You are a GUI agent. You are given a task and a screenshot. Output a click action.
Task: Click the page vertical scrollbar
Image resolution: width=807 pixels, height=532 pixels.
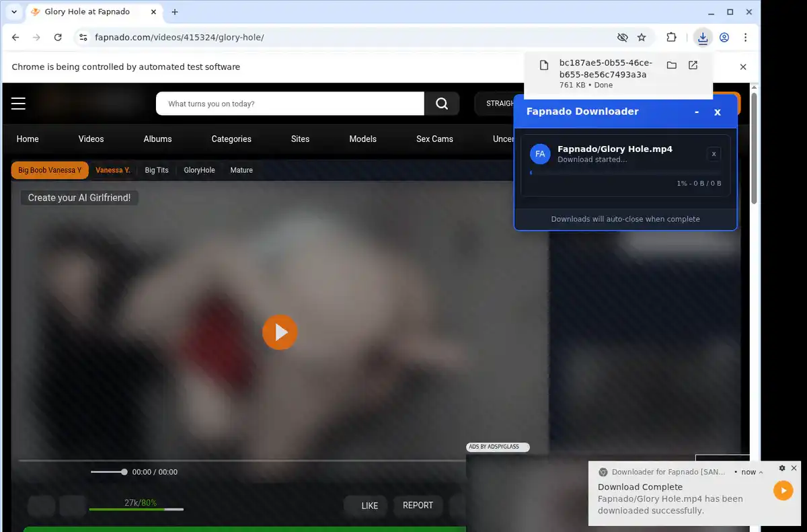(754, 148)
